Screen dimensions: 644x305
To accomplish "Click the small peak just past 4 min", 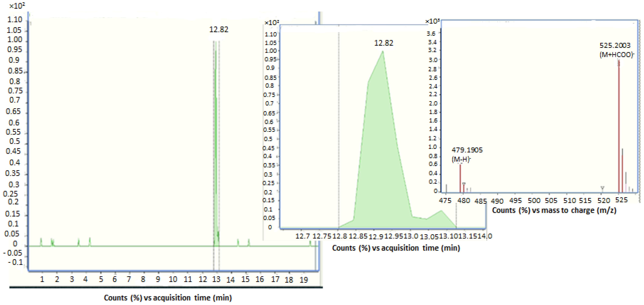I will (x=90, y=241).
